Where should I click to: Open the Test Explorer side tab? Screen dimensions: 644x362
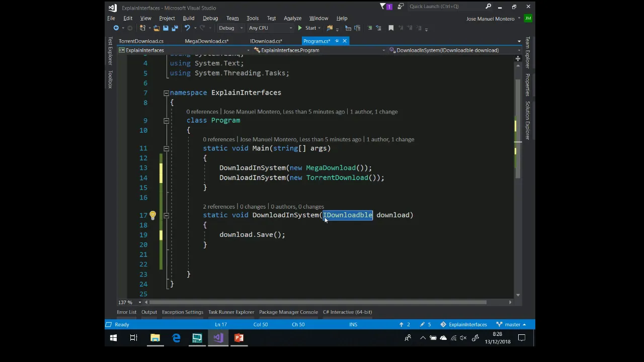110,51
